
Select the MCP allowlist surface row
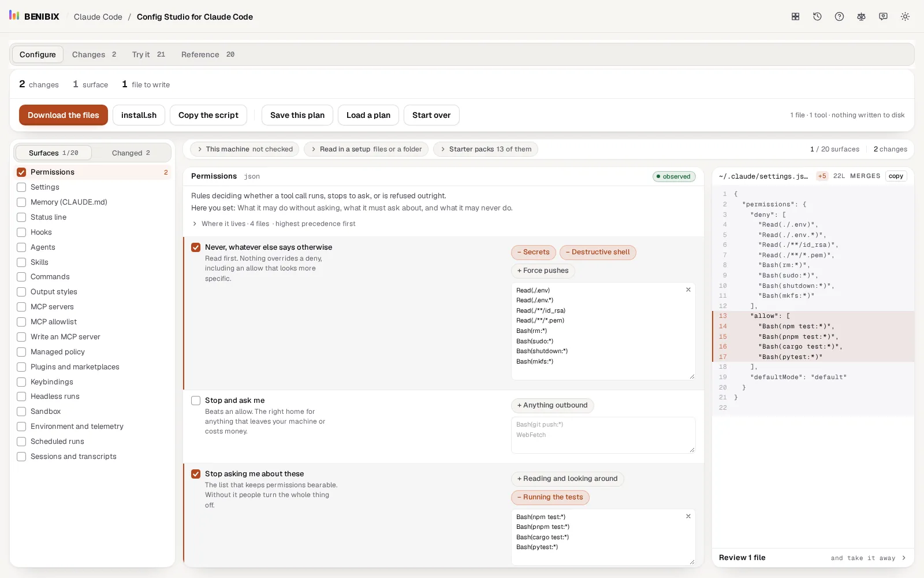click(x=92, y=322)
